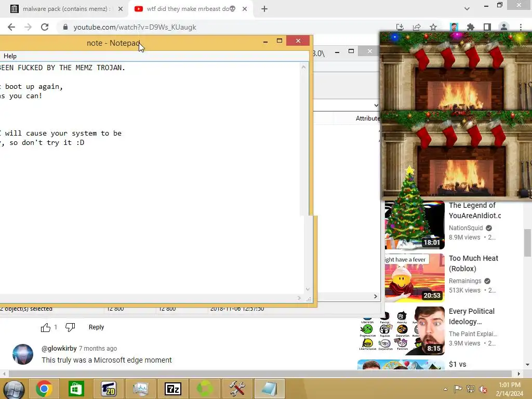Click the '7 months ago' timestamp
The width and height of the screenshot is (532, 399).
coord(98,349)
